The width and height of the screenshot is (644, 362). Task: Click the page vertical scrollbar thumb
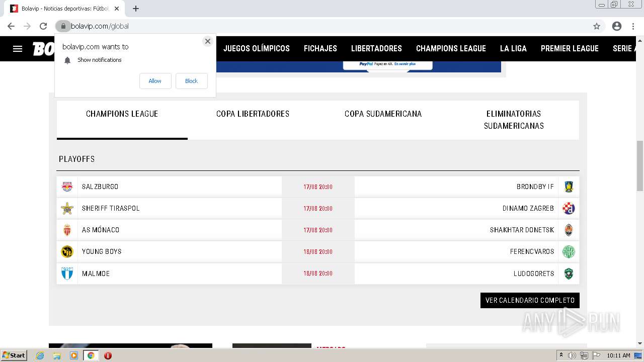(640, 166)
